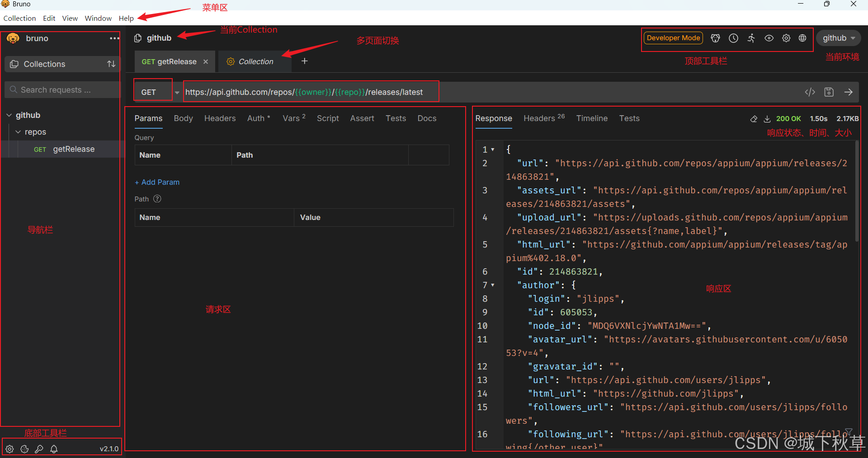Save the request with the floppy disk icon
The height and width of the screenshot is (458, 868).
829,92
